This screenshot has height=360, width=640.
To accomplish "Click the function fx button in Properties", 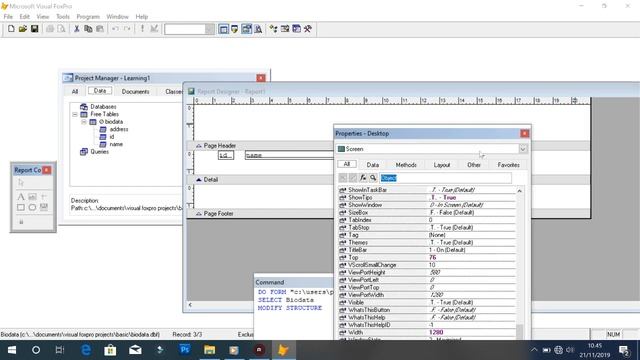I will click(363, 178).
